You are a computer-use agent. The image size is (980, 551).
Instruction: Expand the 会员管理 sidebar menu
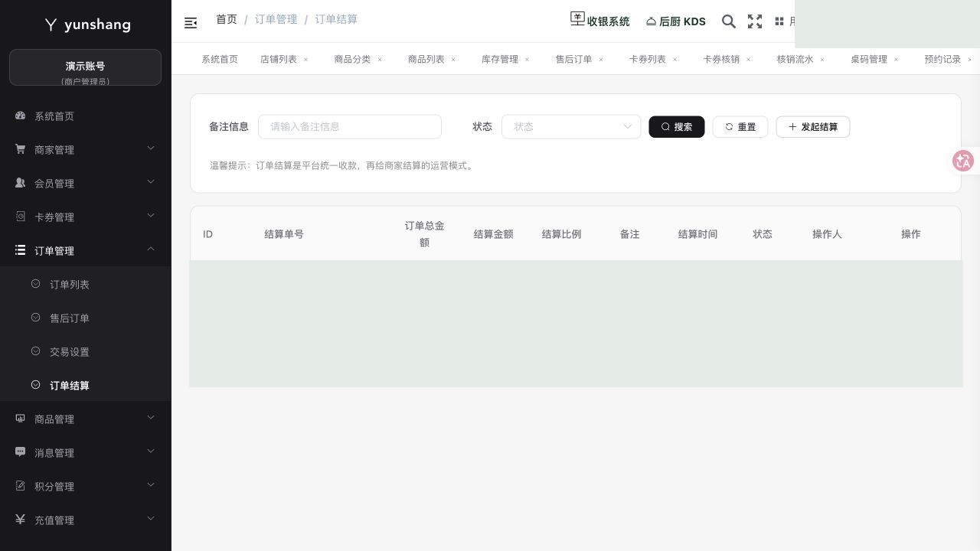(x=86, y=184)
